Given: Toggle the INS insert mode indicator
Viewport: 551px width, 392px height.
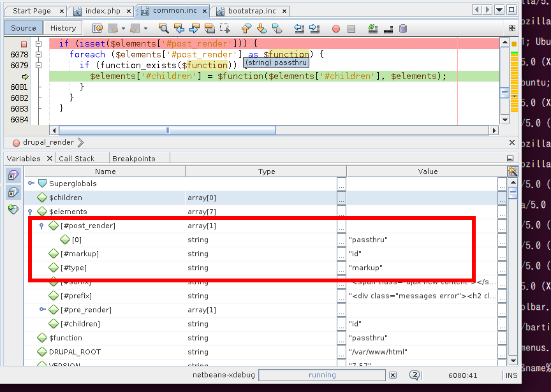Looking at the screenshot, I should click(x=511, y=375).
